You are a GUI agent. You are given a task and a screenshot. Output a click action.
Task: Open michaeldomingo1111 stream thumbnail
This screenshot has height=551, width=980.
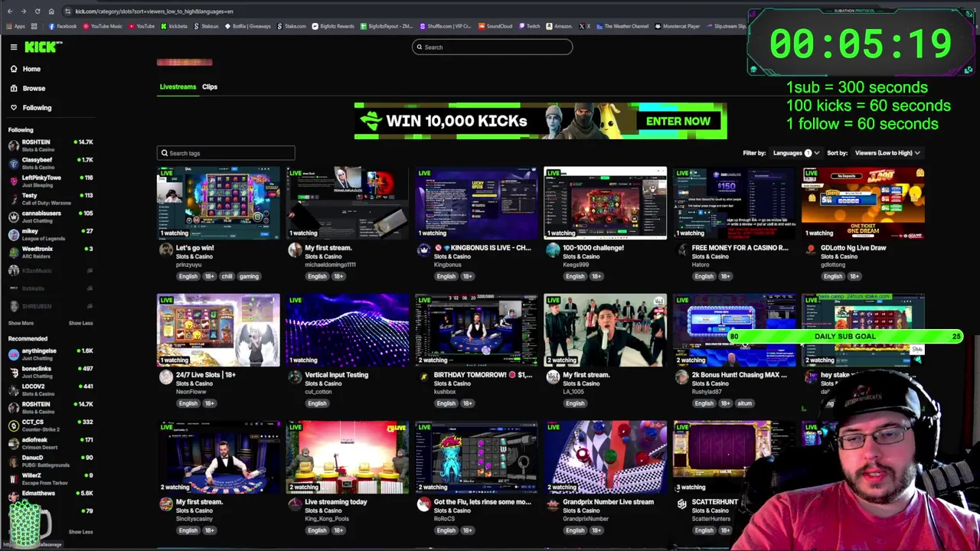pyautogui.click(x=348, y=203)
